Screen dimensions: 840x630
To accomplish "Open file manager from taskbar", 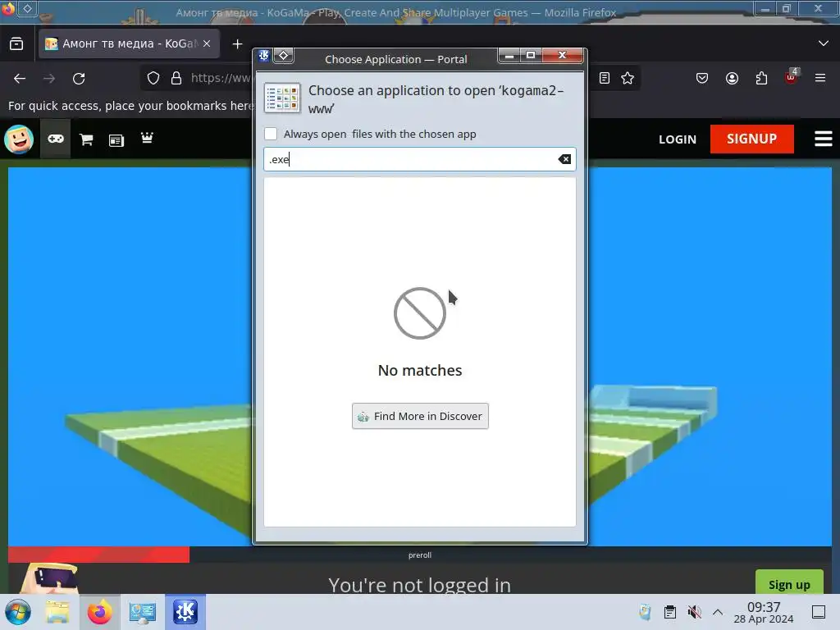I will [x=57, y=612].
